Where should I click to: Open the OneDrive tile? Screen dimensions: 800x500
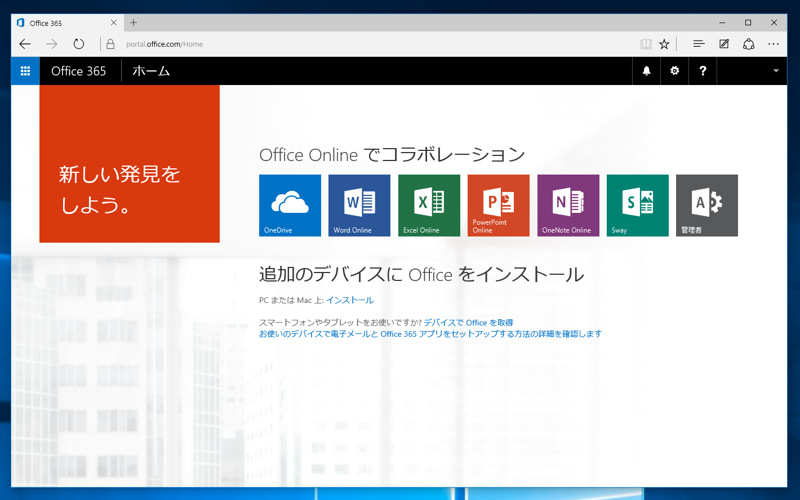[x=290, y=205]
